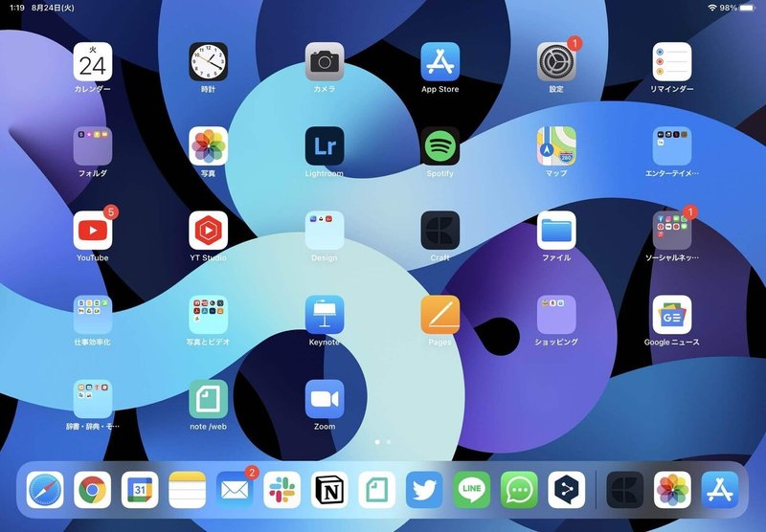
Task: Open recent Photos app in dock
Action: [672, 490]
